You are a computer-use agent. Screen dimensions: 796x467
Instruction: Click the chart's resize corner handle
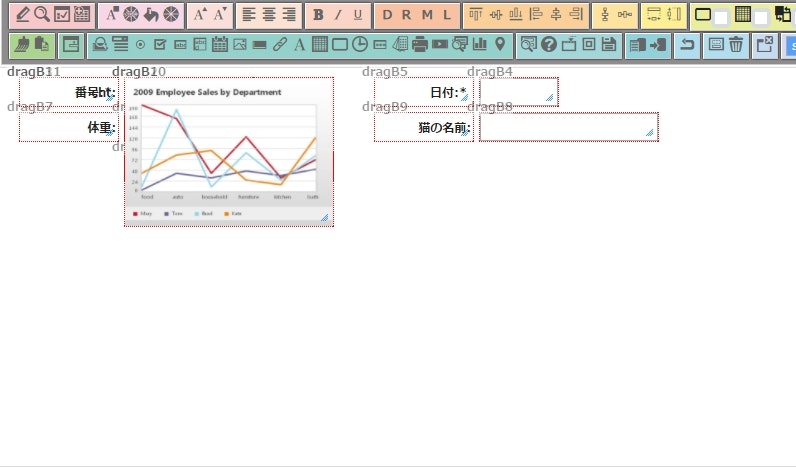click(x=324, y=218)
